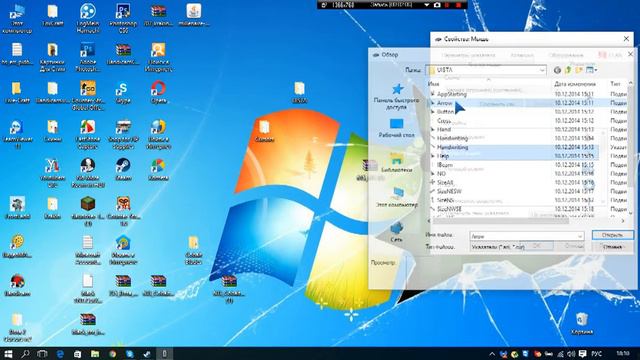Open Quick access panel in Browse sidebar
This screenshot has height=360, width=640.
(396, 96)
